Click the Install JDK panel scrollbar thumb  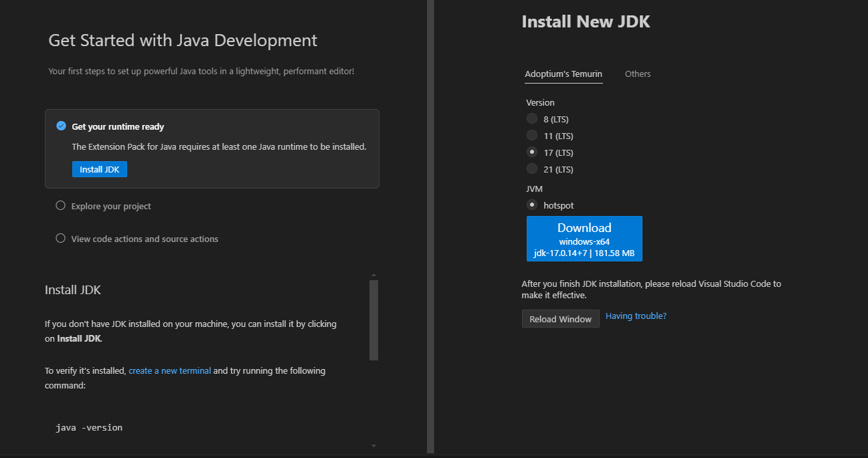(x=373, y=320)
